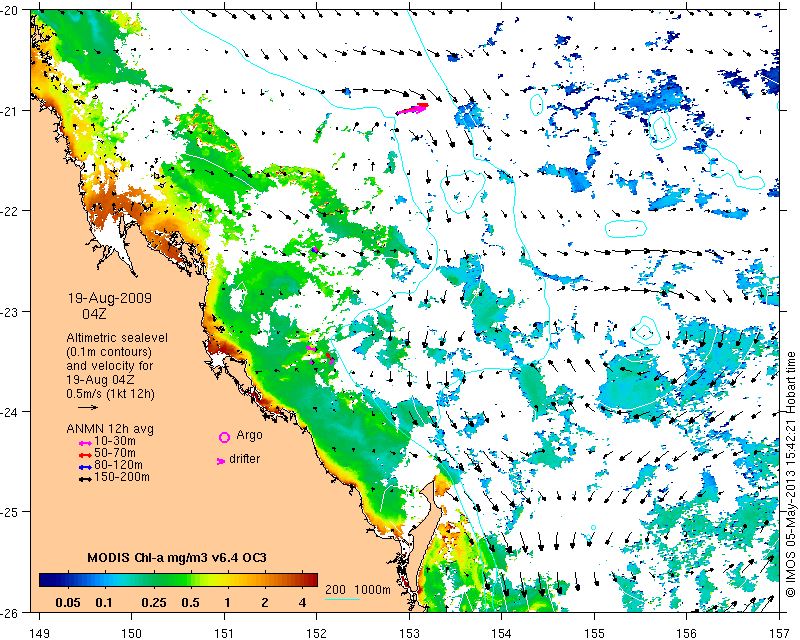Click the MODIS Chl-a mg/m3 v6.4 OC3 title
This screenshot has height=640, width=800.
pyautogui.click(x=177, y=557)
